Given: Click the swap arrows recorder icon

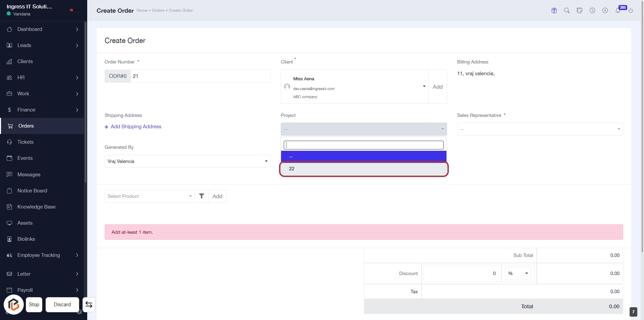Looking at the screenshot, I should click(x=89, y=305).
